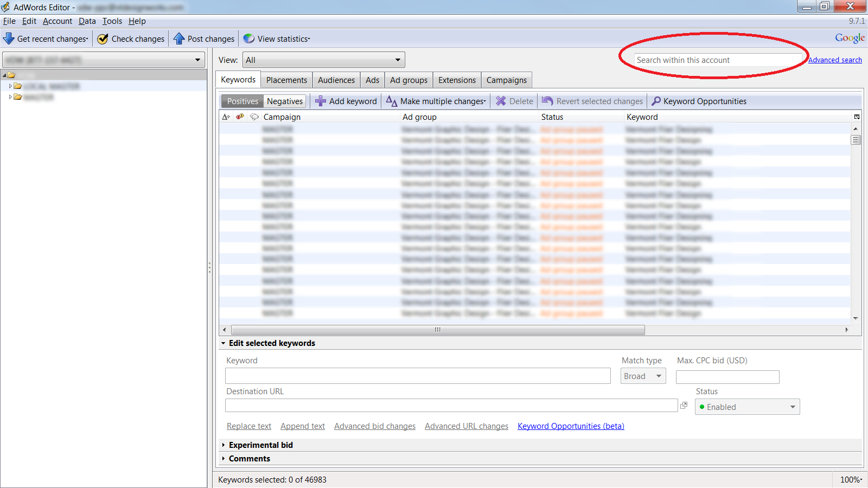
Task: Open the column chooser icon in table header
Action: coord(857,117)
